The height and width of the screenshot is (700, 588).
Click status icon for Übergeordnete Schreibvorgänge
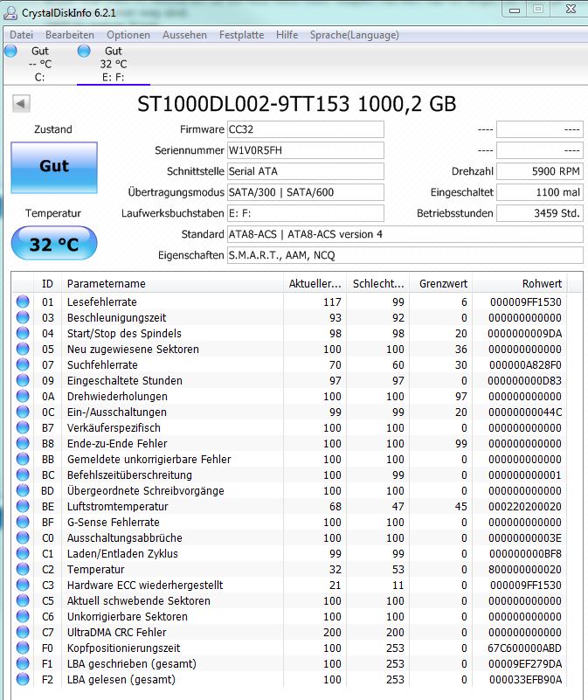click(x=23, y=490)
